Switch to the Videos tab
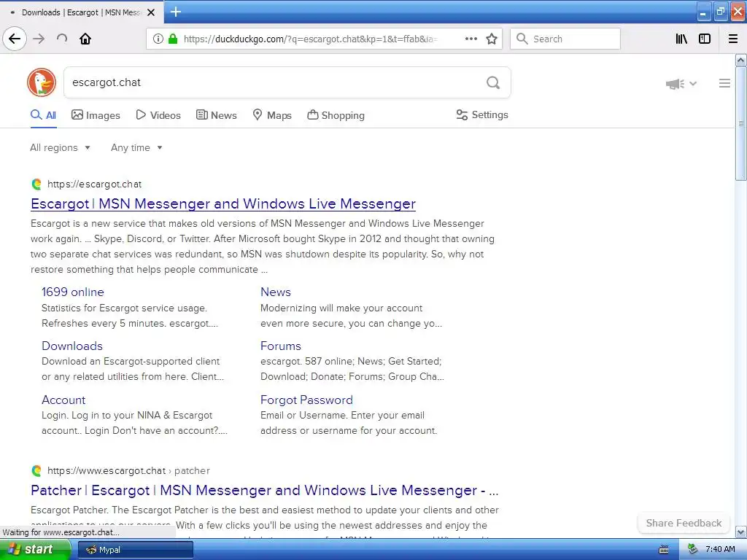Viewport: 747px width, 560px height. pos(158,115)
